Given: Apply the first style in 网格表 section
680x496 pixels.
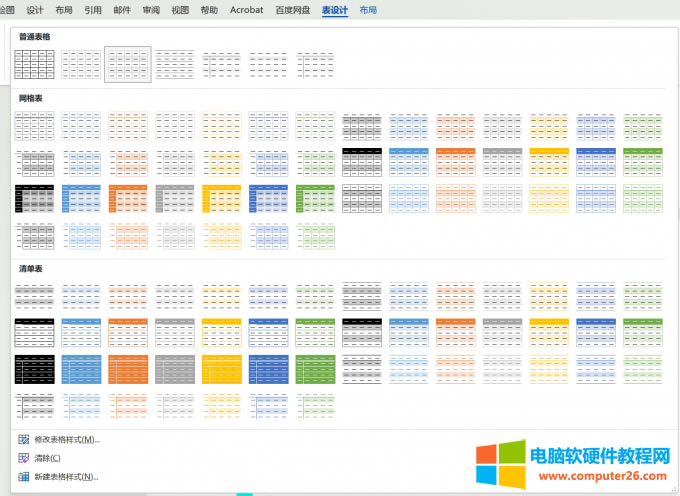Looking at the screenshot, I should coord(34,126).
